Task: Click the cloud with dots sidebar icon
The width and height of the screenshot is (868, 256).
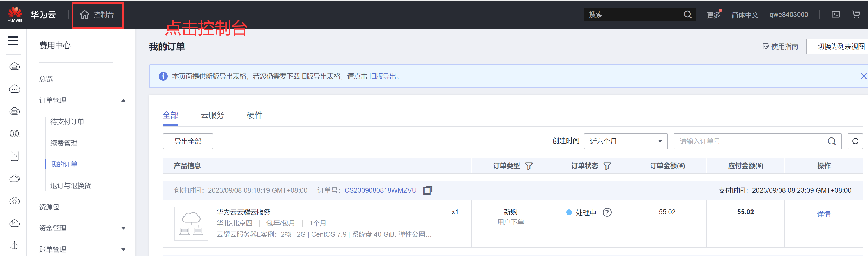Action: [x=14, y=89]
